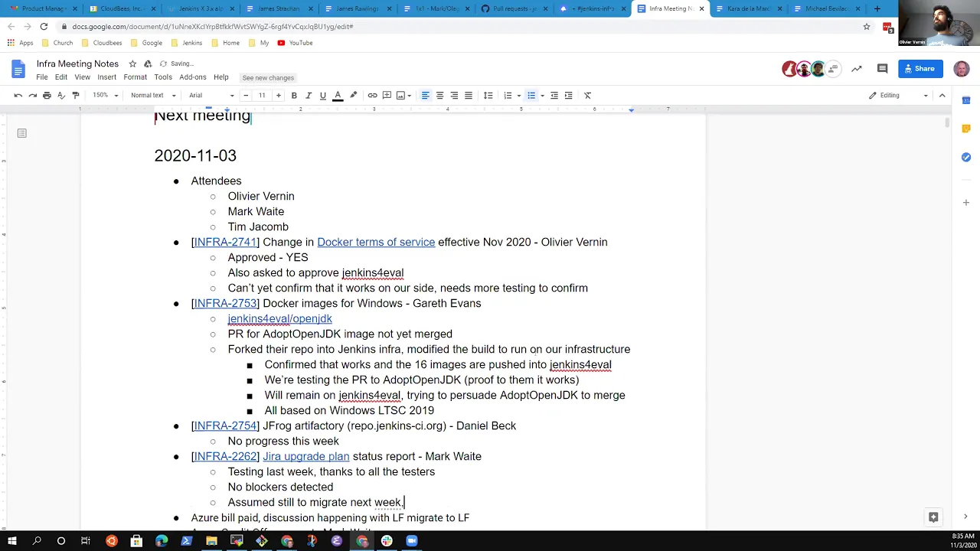Toggle the numbered list
This screenshot has width=980, height=551.
pos(508,96)
